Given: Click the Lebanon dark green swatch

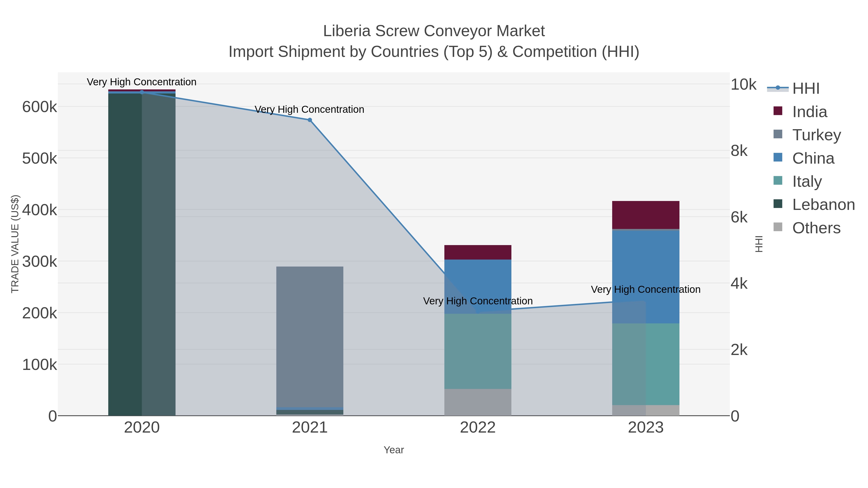Looking at the screenshot, I should pos(778,204).
